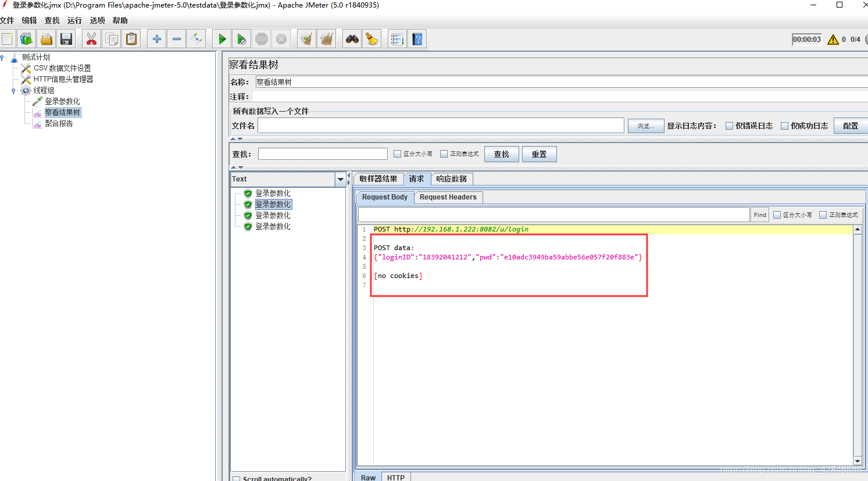Screen dimensions: 868x481
Task: Create a new test plan via New icon
Action: (7, 39)
